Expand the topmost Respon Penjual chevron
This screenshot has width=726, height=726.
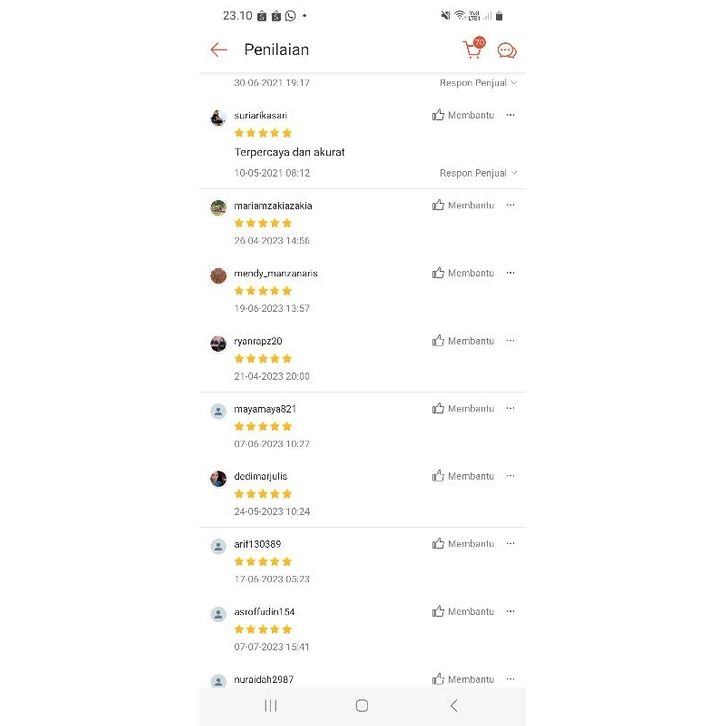(478, 83)
